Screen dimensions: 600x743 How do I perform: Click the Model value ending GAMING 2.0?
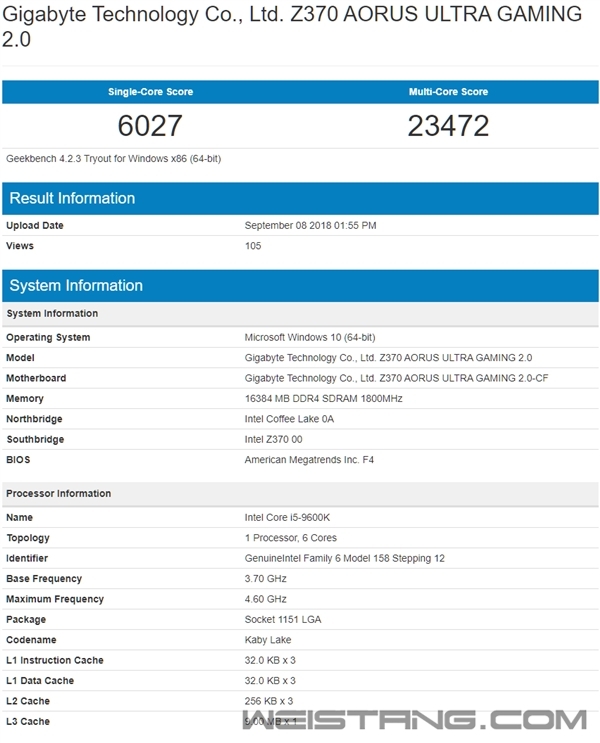(388, 358)
